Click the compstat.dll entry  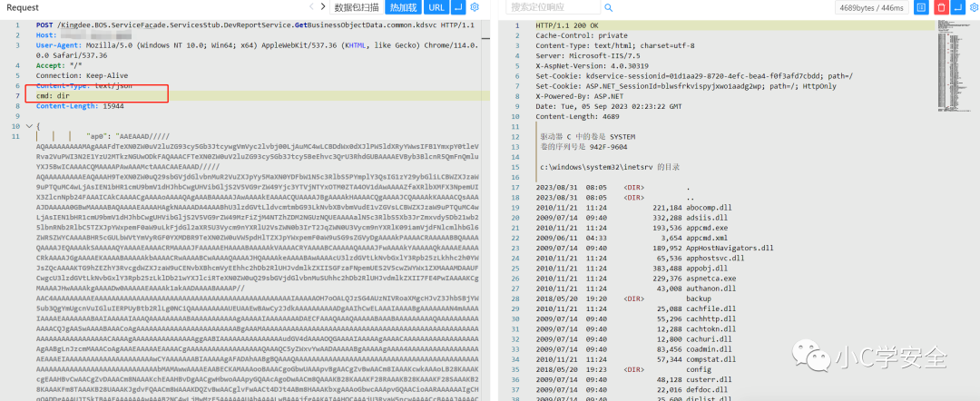coord(711,359)
